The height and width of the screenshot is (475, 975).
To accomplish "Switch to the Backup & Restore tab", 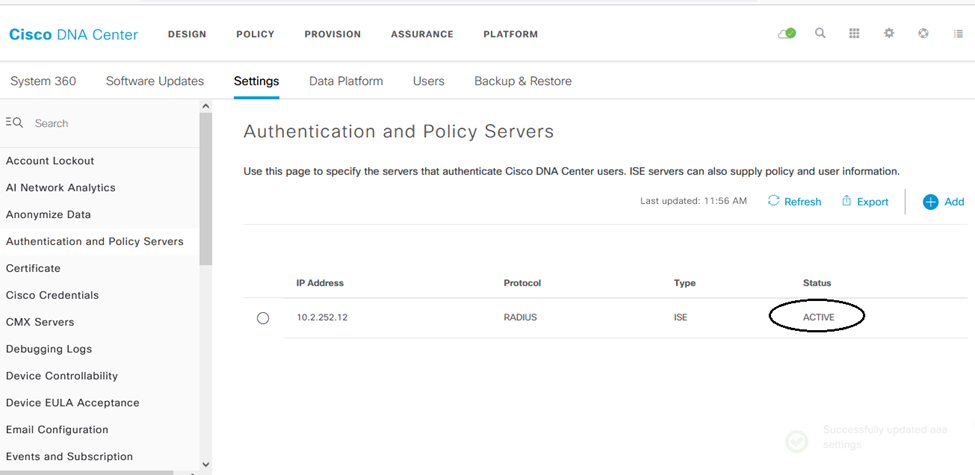I will coord(523,81).
